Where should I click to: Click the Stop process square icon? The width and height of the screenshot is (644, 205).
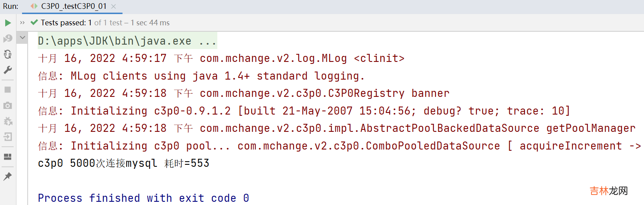tap(8, 90)
